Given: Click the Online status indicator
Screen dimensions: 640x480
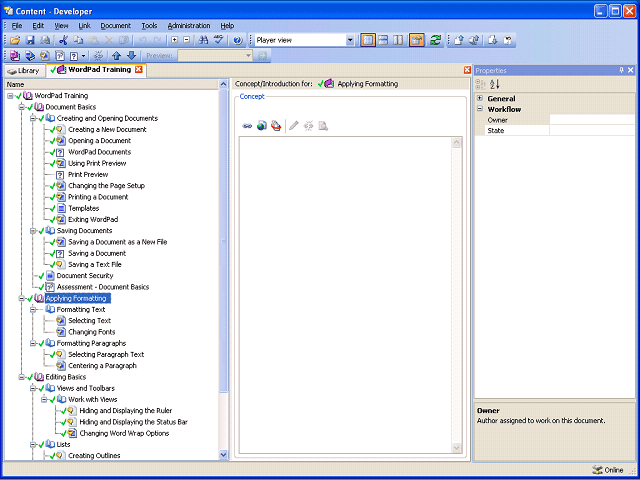Looking at the screenshot, I should 608,470.
